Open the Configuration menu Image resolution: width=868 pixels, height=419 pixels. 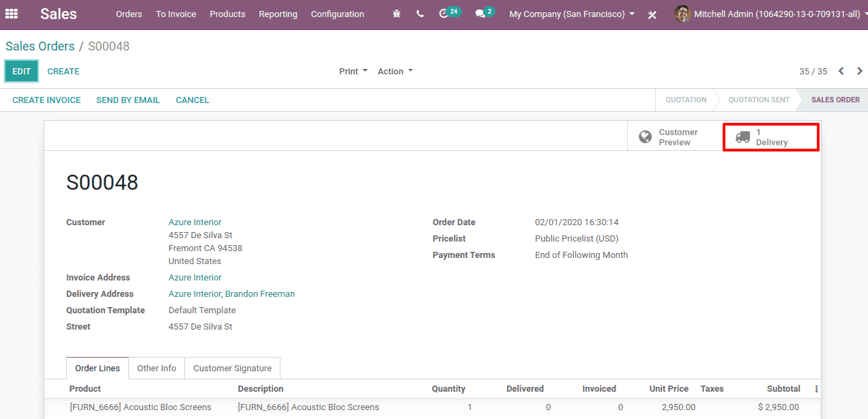[x=338, y=14]
